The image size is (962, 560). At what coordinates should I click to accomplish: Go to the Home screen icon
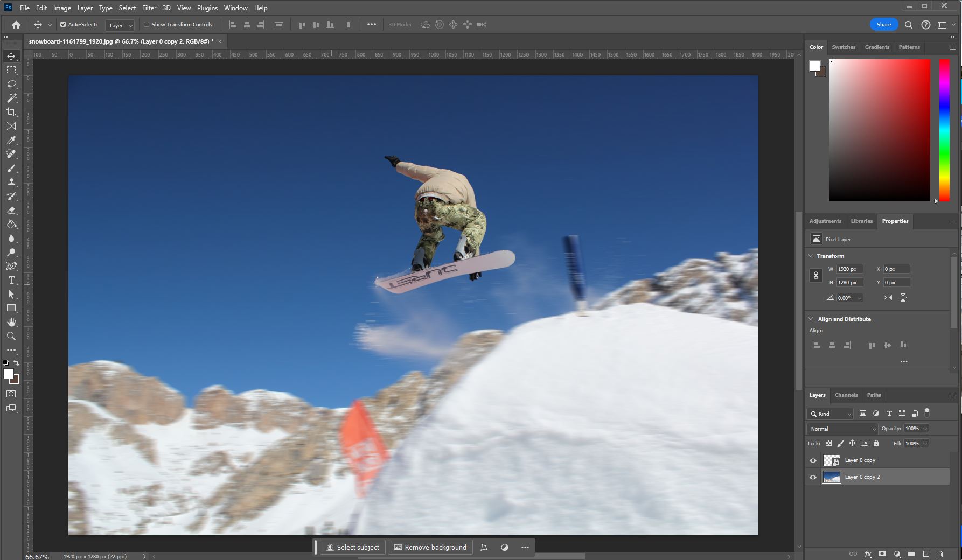(16, 25)
